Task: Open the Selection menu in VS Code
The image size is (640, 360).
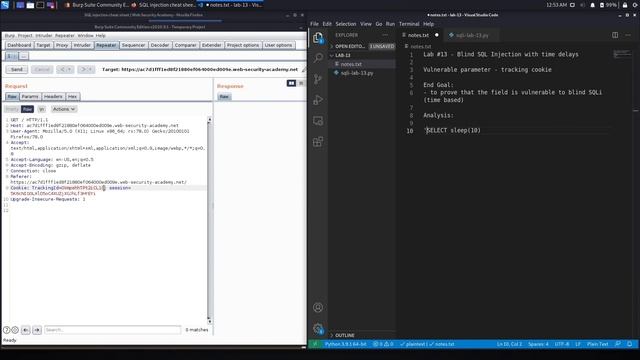Action: click(346, 24)
